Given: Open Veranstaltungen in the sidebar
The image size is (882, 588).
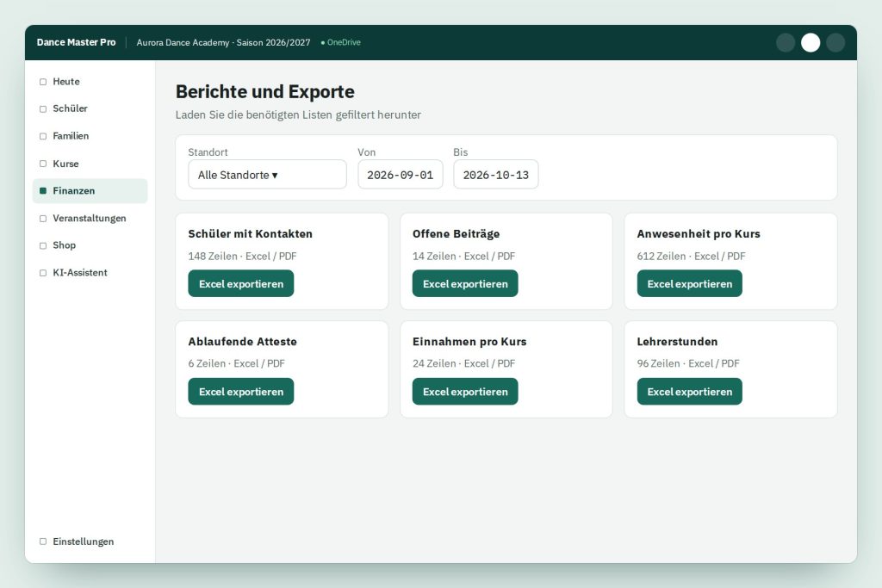Looking at the screenshot, I should [x=90, y=218].
